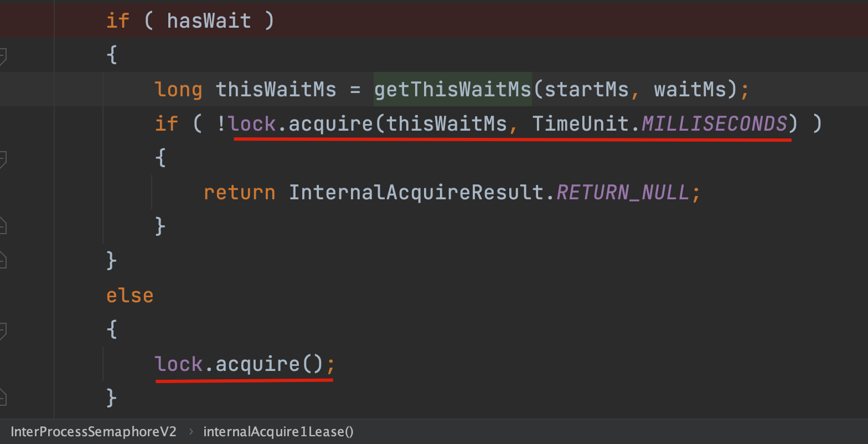
Task: Click the return keyword
Action: [239, 192]
